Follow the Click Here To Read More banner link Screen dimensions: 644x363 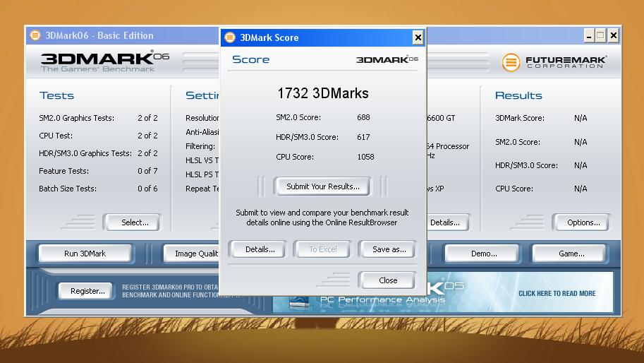point(557,294)
